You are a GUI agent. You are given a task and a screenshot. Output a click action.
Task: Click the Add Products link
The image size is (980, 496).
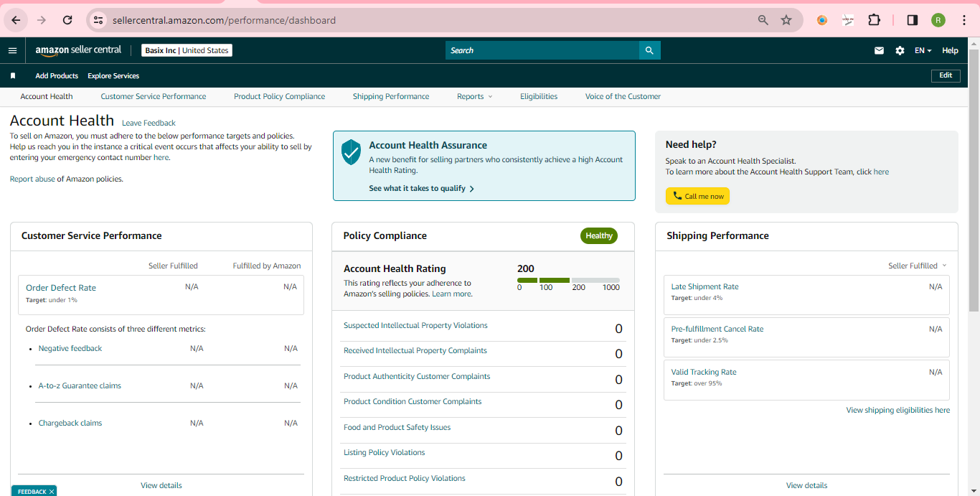pos(57,75)
